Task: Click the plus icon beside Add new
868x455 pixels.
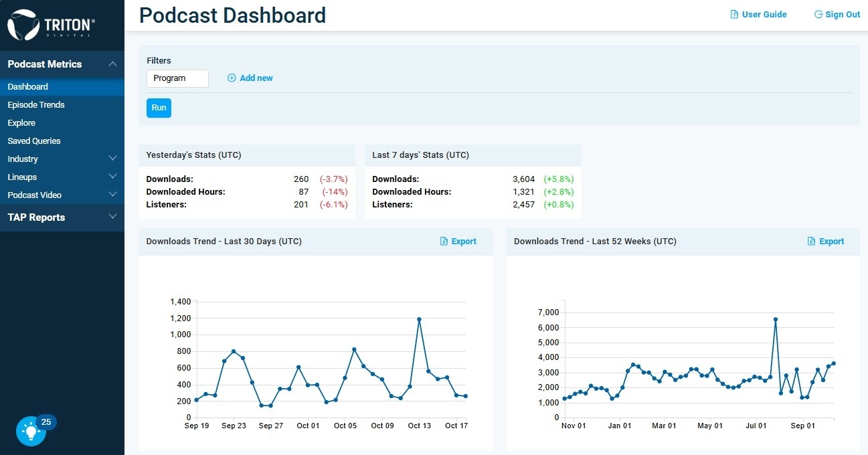Action: pos(232,78)
